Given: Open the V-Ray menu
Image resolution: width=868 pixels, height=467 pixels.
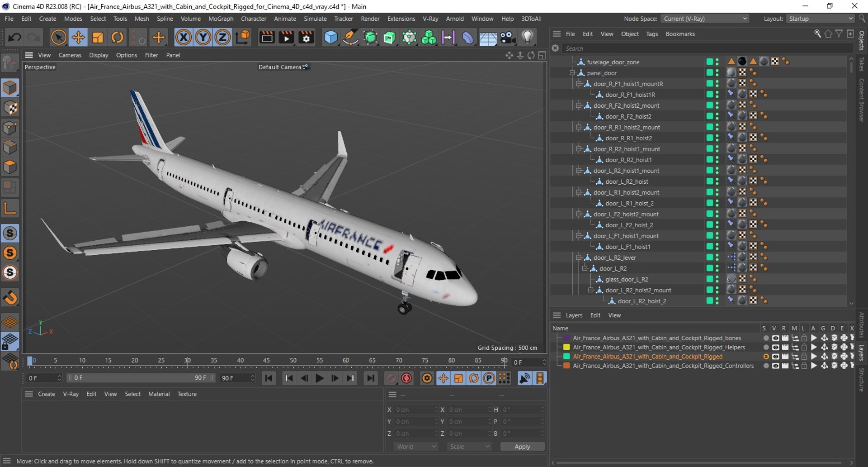Looking at the screenshot, I should coord(430,19).
